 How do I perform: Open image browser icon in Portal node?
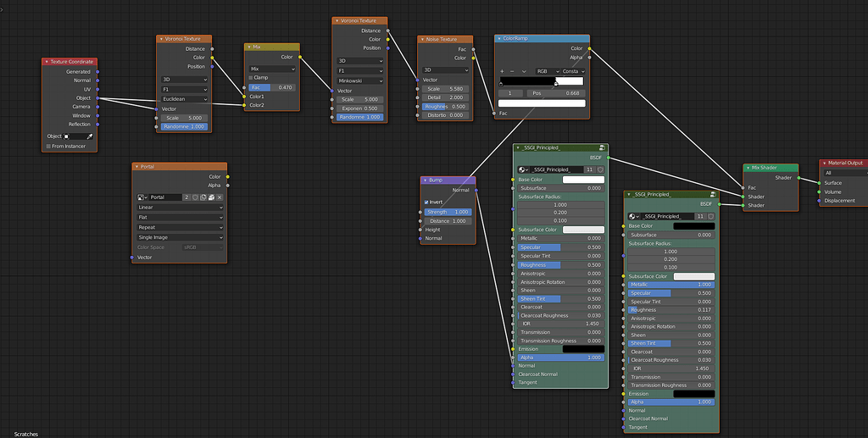(x=142, y=197)
